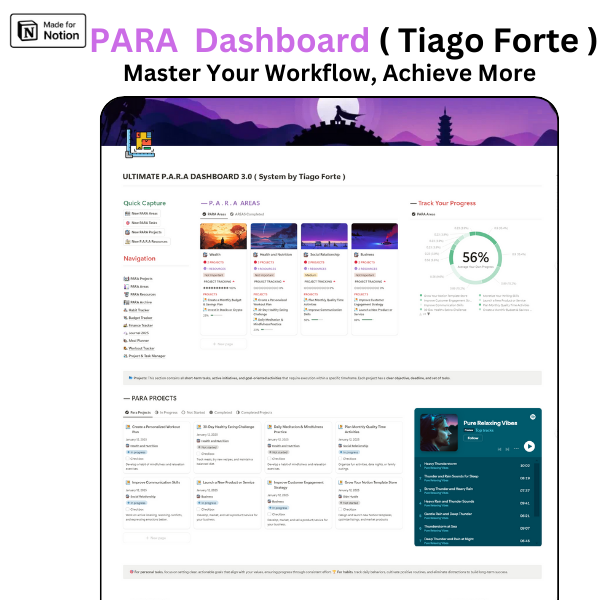
Task: Click the 56% progress donut chart
Action: [x=475, y=258]
